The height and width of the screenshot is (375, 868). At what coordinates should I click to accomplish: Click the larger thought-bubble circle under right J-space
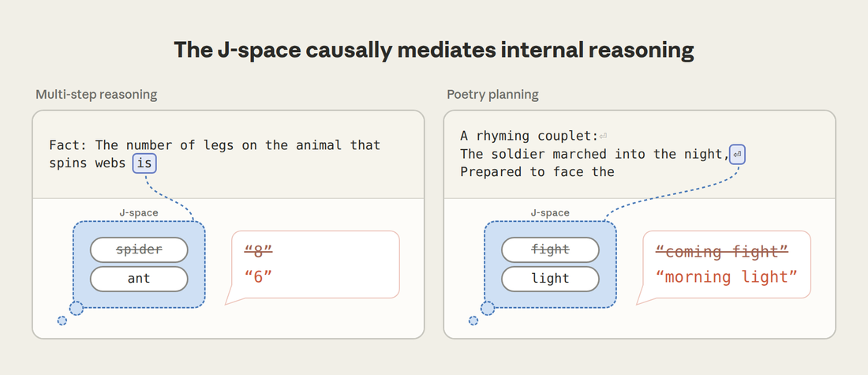[x=488, y=308]
